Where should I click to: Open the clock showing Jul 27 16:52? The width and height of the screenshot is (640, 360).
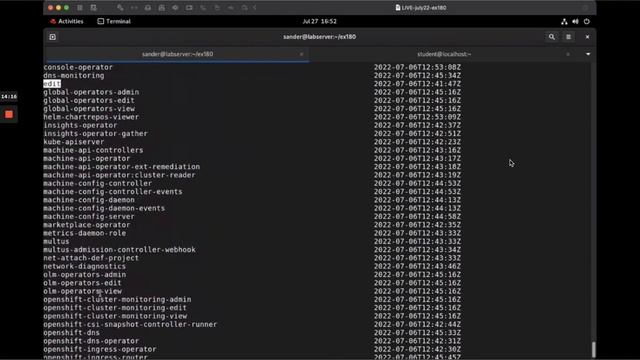coord(320,21)
